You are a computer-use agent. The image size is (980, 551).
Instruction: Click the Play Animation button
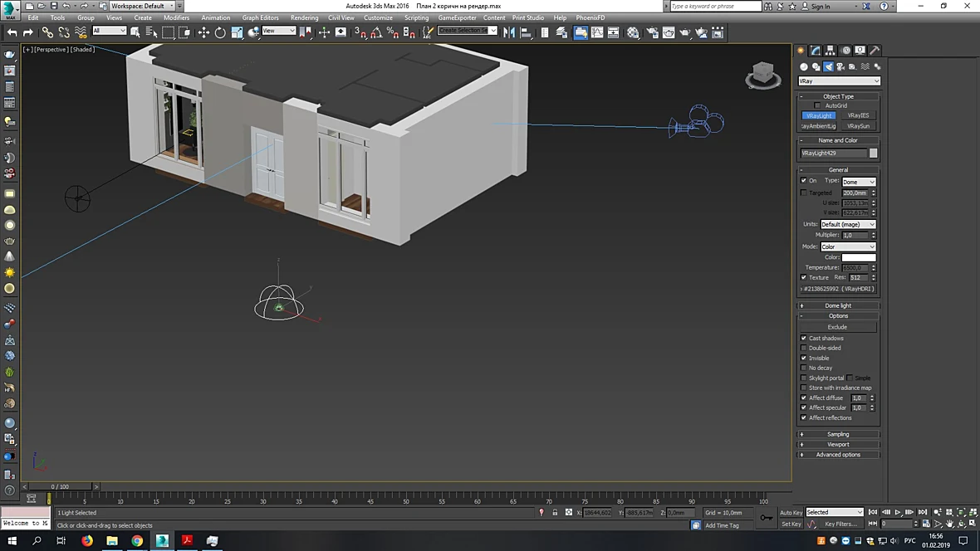click(898, 512)
